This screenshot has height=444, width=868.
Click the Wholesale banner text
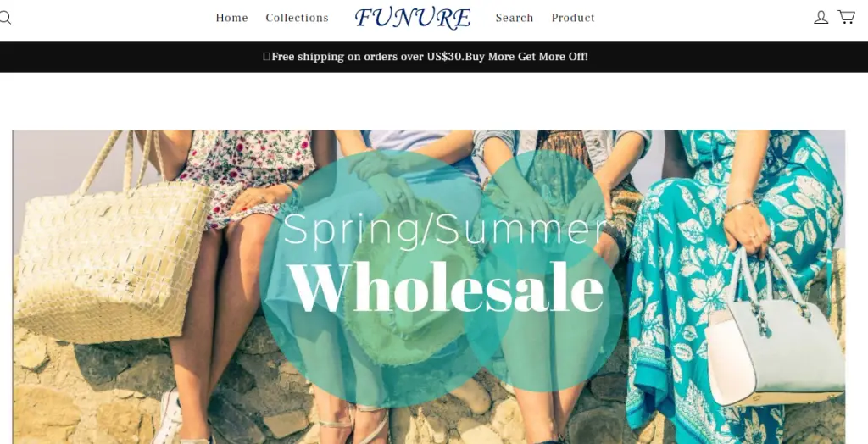tap(446, 288)
